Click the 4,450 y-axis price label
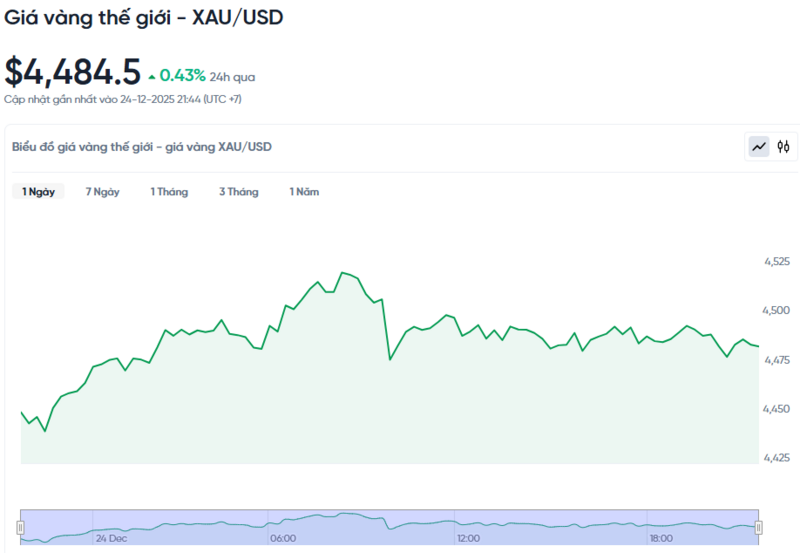The image size is (800, 553). 776,409
